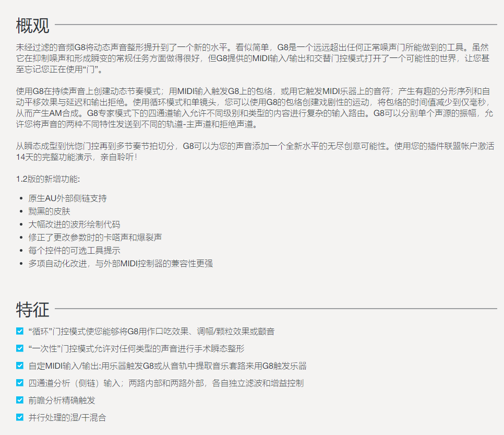Click the checkmark beside “循环”门控模式 feature

tap(20, 331)
